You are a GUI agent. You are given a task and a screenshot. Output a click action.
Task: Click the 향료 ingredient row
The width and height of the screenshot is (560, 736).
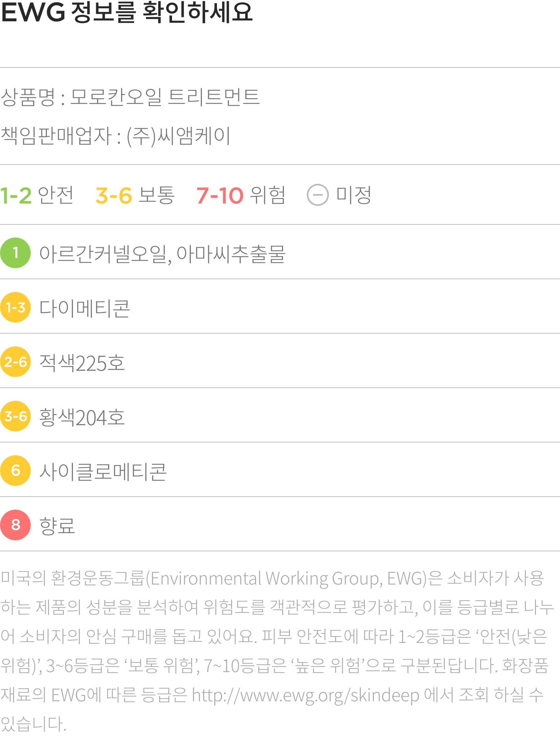[280, 525]
